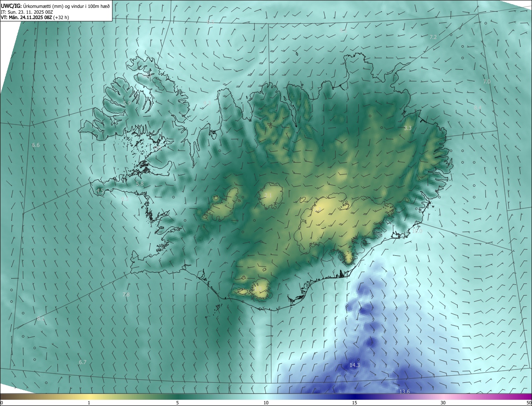
Task: Click the 50 tick on the color scale
Action: click(x=529, y=403)
